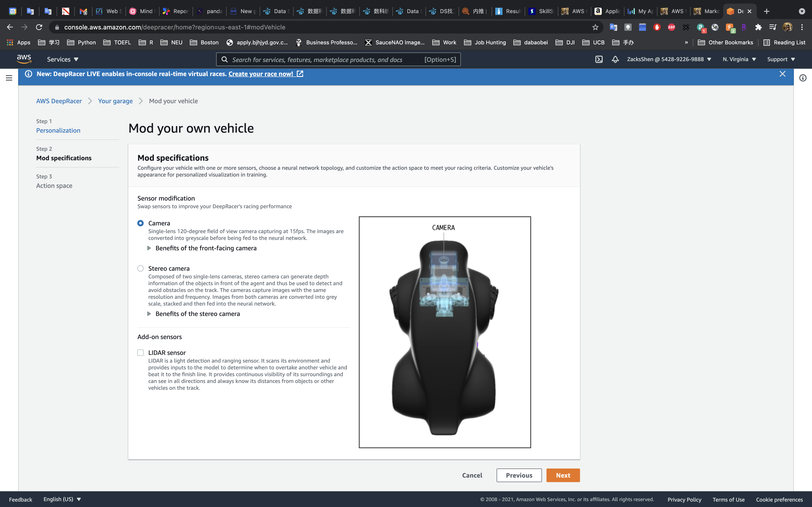812x507 pixels.
Task: Open the left hamburger navigation menu
Action: point(9,78)
